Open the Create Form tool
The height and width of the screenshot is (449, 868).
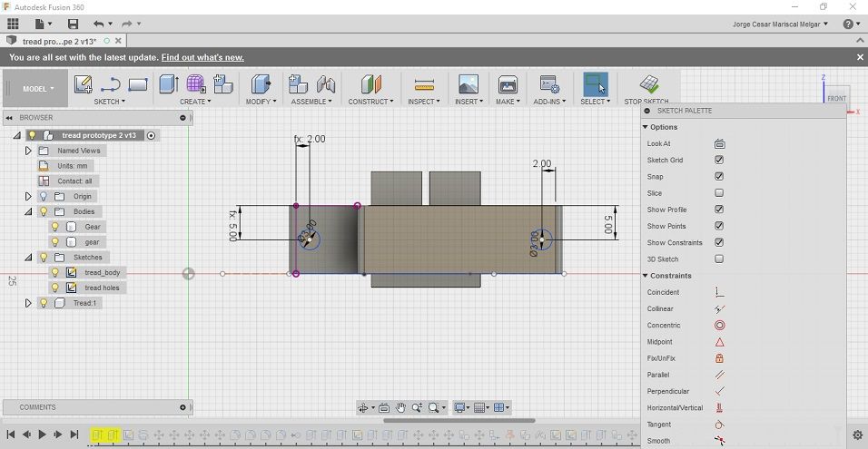[196, 84]
